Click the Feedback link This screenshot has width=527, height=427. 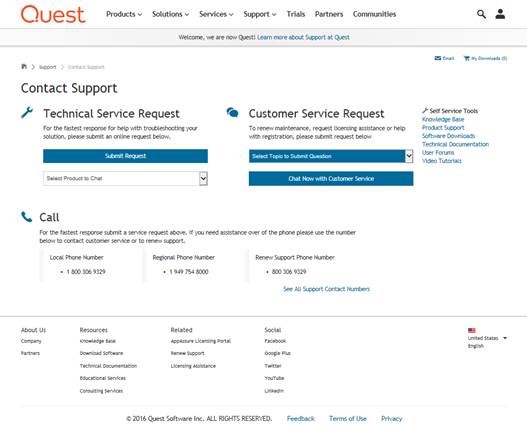coord(300,419)
